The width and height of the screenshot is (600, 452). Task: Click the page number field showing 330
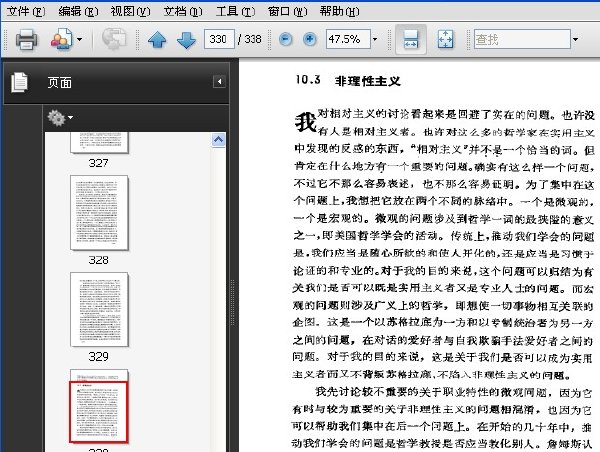pyautogui.click(x=219, y=39)
